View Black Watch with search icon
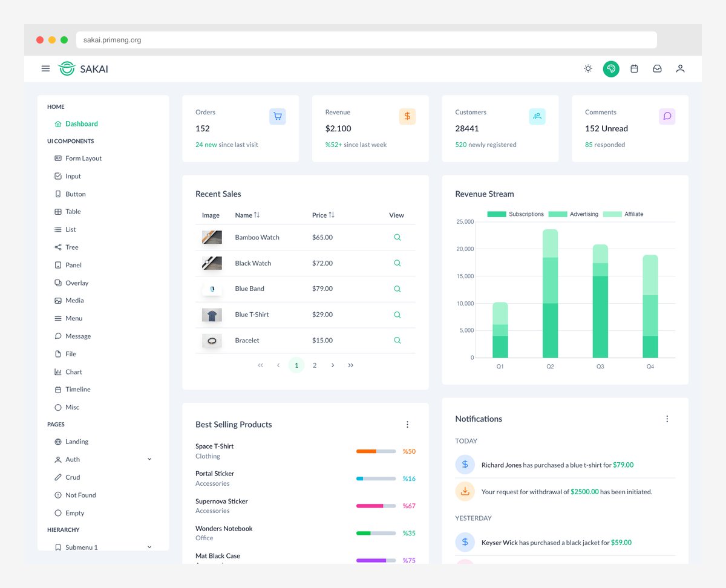The width and height of the screenshot is (726, 588). coord(397,263)
